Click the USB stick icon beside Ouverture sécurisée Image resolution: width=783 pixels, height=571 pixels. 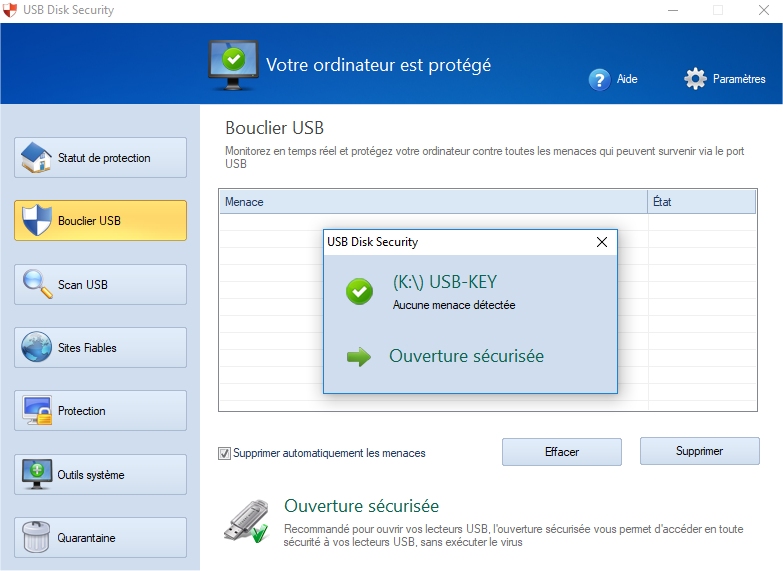click(246, 521)
